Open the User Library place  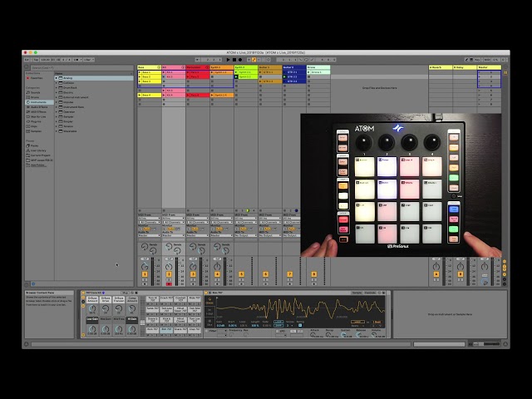point(38,150)
